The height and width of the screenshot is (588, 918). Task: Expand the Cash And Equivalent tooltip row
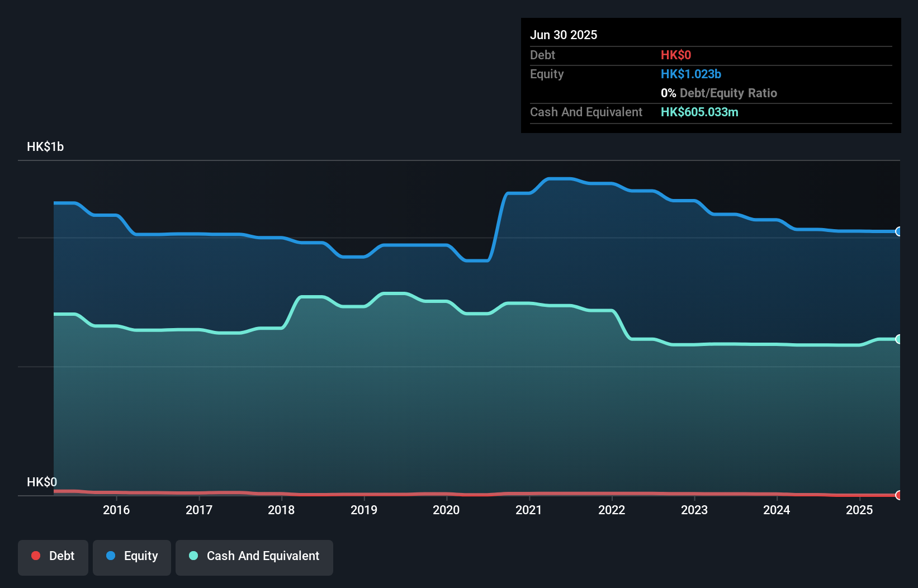coord(586,112)
